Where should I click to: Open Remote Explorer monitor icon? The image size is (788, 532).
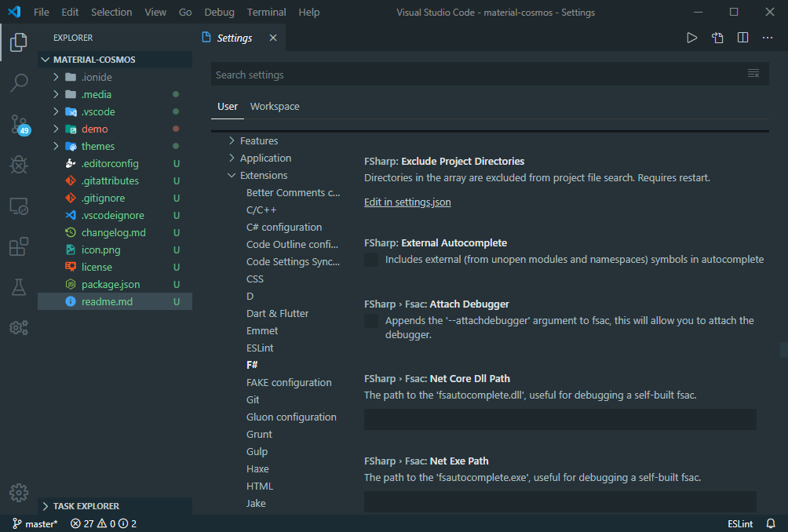pos(19,206)
